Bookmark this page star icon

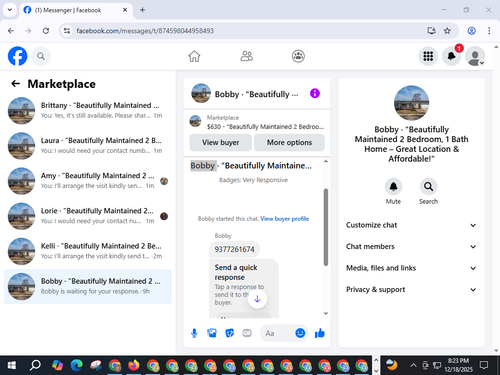pos(447,31)
